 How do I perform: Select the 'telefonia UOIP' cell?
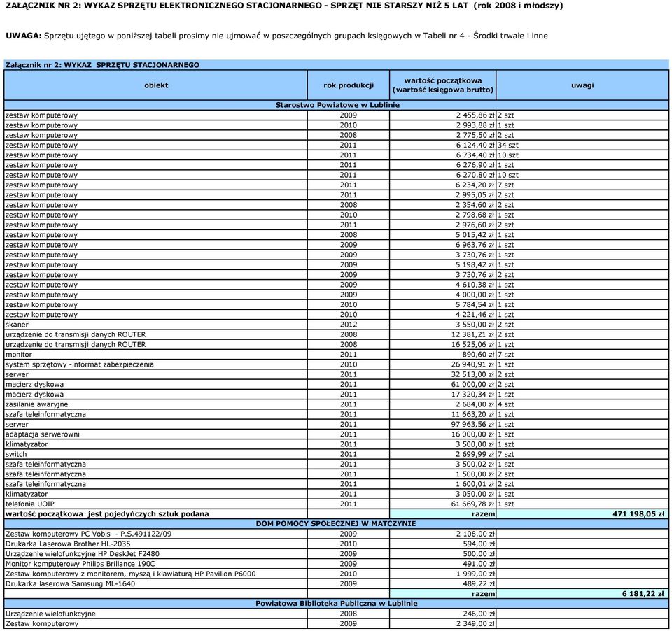click(156, 504)
